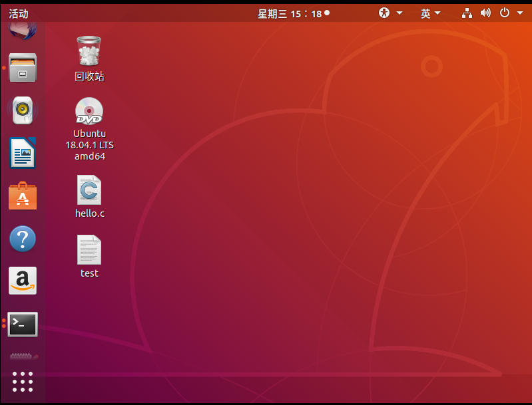The width and height of the screenshot is (532, 405).
Task: Open the accessibility menu icon
Action: pos(384,13)
